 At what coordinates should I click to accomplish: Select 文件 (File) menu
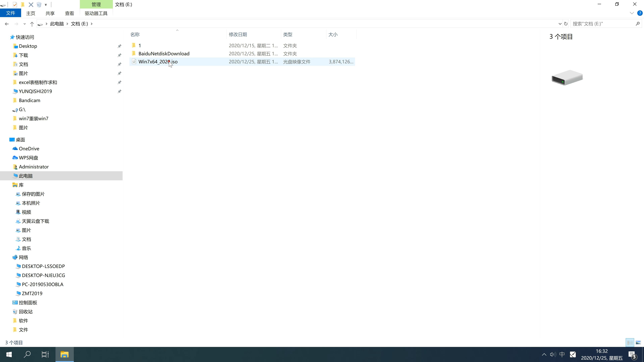click(10, 13)
